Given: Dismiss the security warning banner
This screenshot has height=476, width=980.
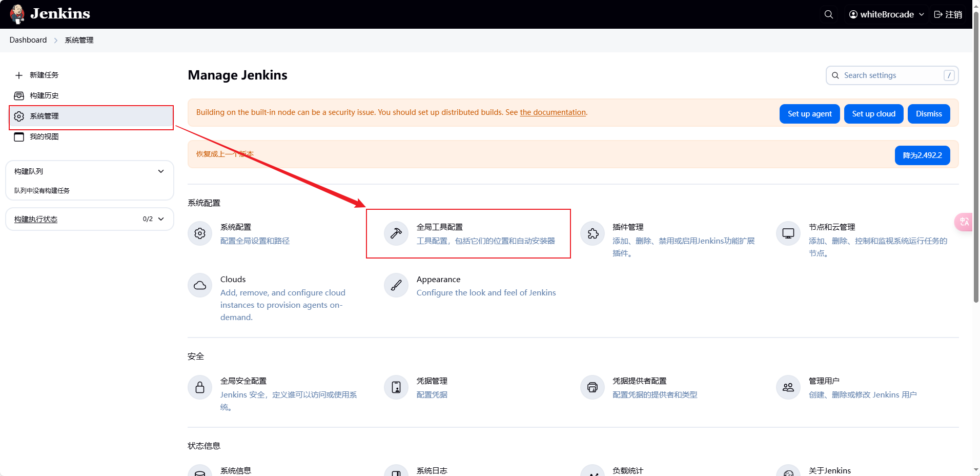Looking at the screenshot, I should (x=929, y=114).
